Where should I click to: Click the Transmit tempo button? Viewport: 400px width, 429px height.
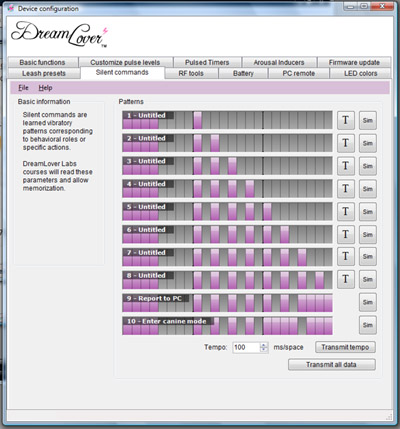click(x=345, y=347)
